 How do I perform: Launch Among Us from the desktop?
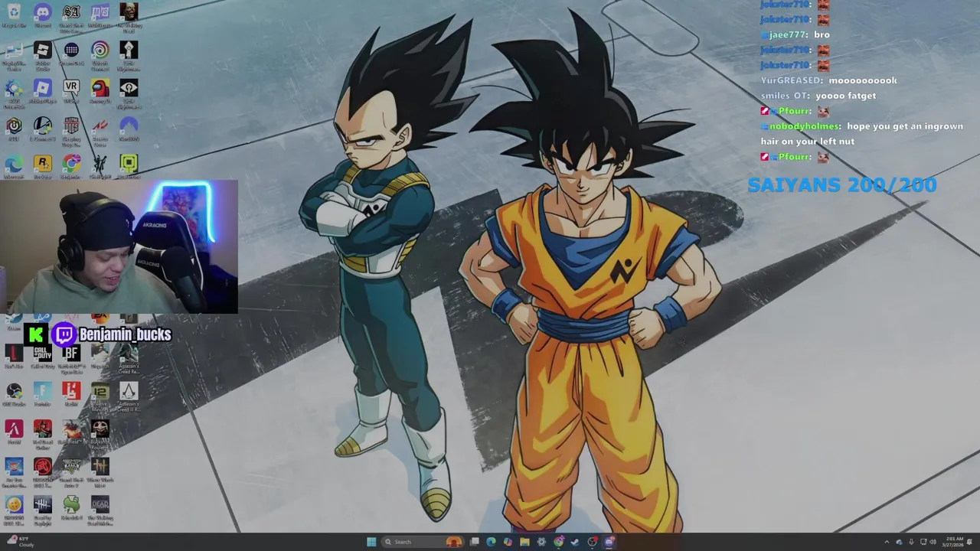tap(100, 91)
